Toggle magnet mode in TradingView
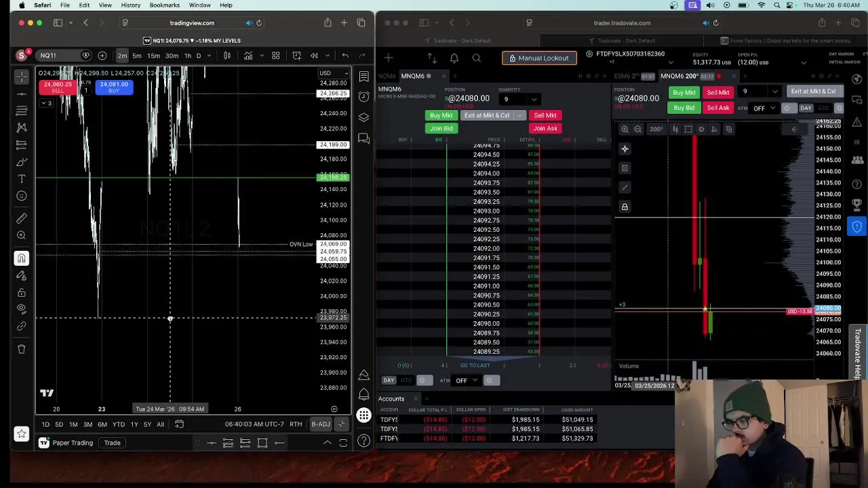This screenshot has height=488, width=868. [x=22, y=258]
